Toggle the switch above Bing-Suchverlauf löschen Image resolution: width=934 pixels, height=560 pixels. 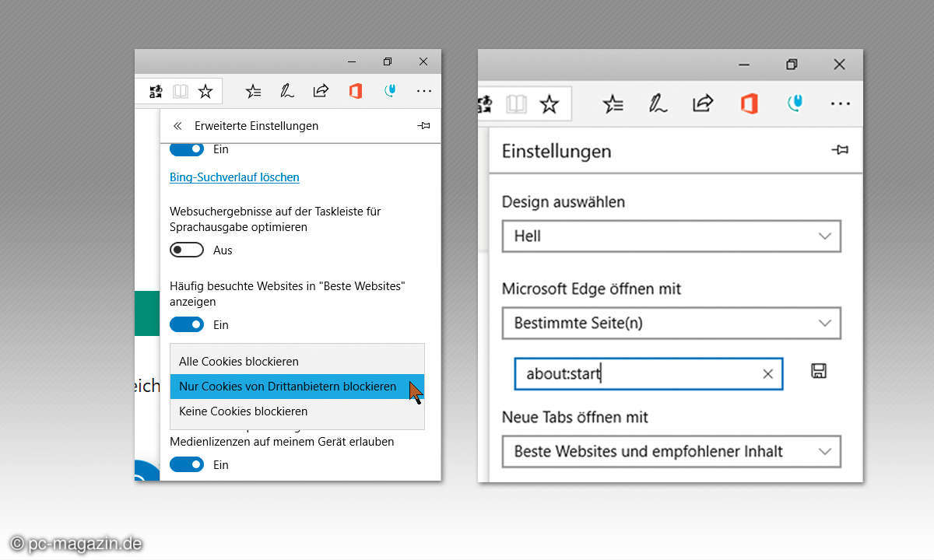[187, 149]
